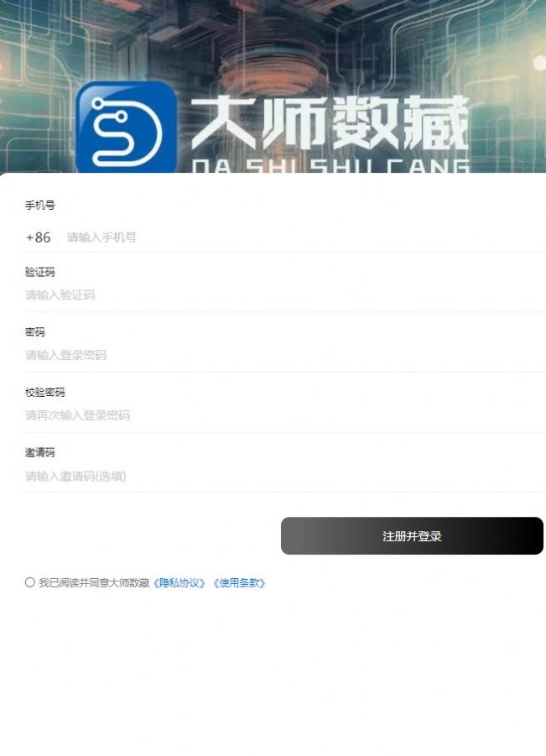Viewport: 546px width, 756px height.
Task: Click the blue 大师数藏 logo icon
Action: click(x=127, y=128)
